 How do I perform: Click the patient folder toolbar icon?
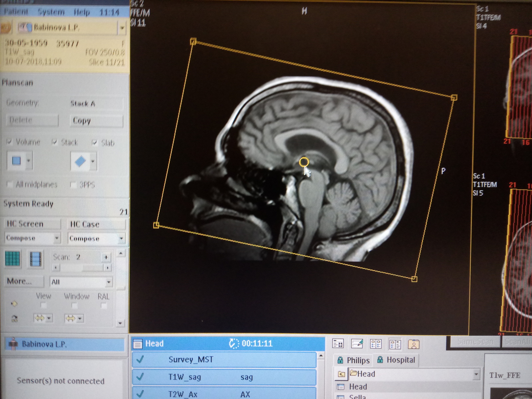(414, 344)
